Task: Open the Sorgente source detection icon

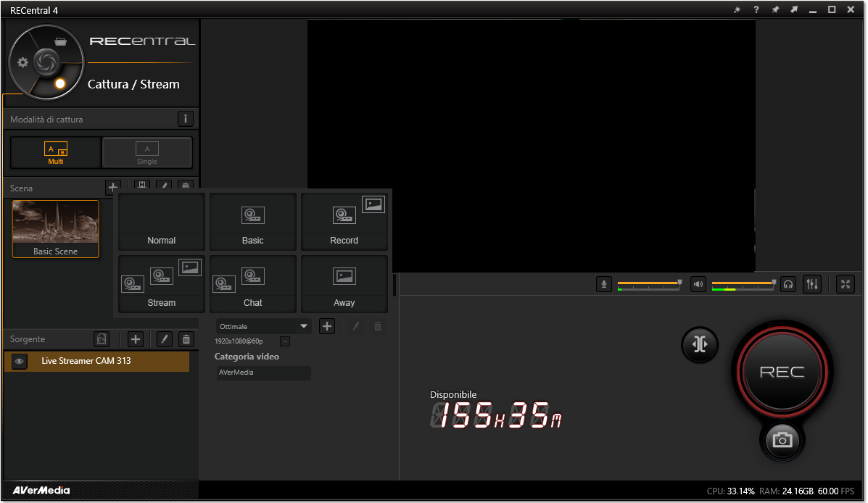Action: pyautogui.click(x=102, y=339)
